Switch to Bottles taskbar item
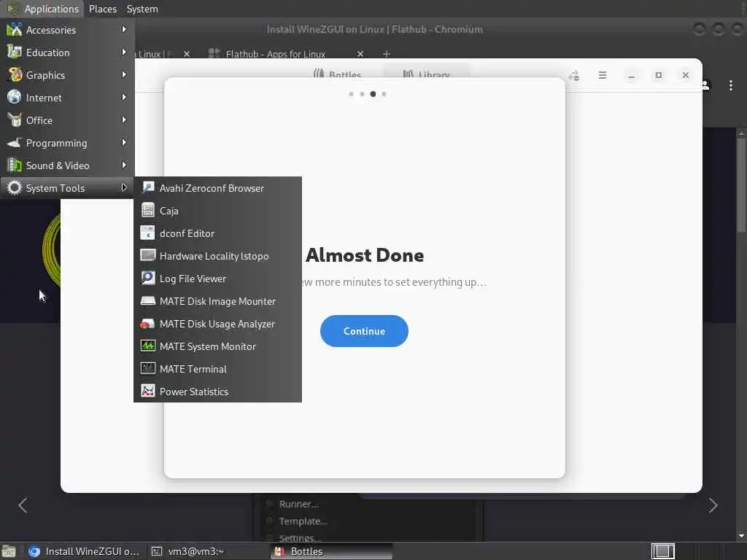 click(x=332, y=551)
